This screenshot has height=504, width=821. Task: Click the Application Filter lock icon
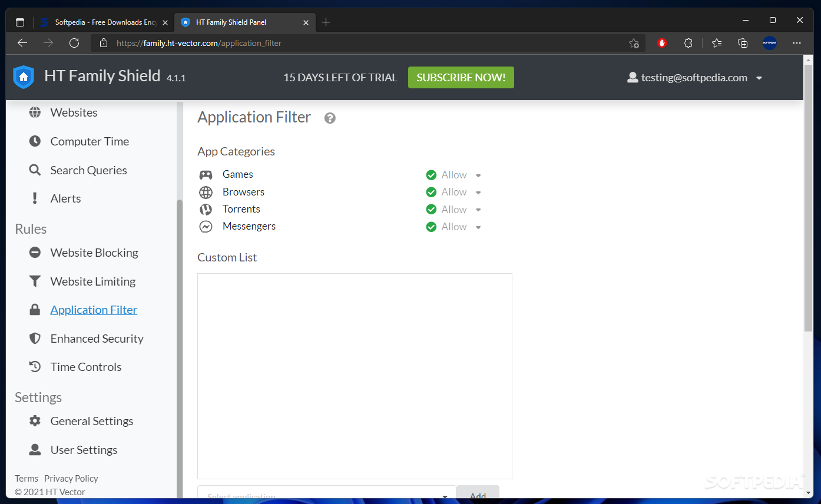coord(35,310)
